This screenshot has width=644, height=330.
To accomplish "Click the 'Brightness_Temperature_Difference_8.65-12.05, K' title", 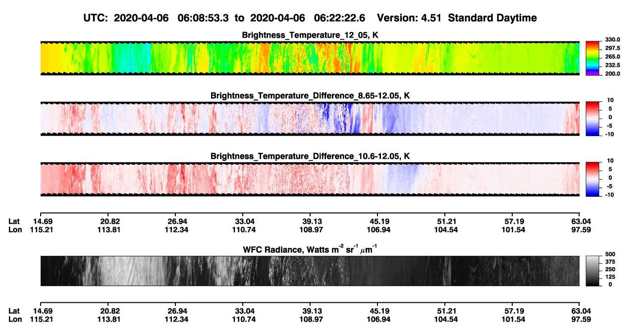I will 310,95.
